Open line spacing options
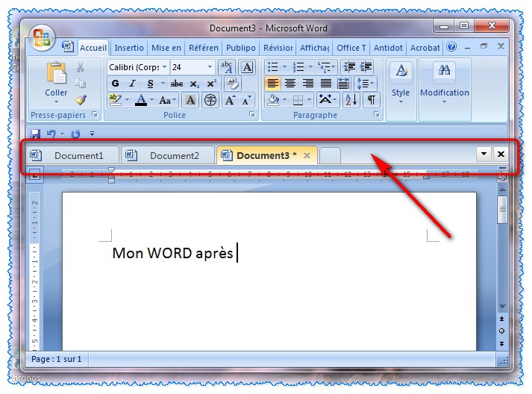 [365, 84]
